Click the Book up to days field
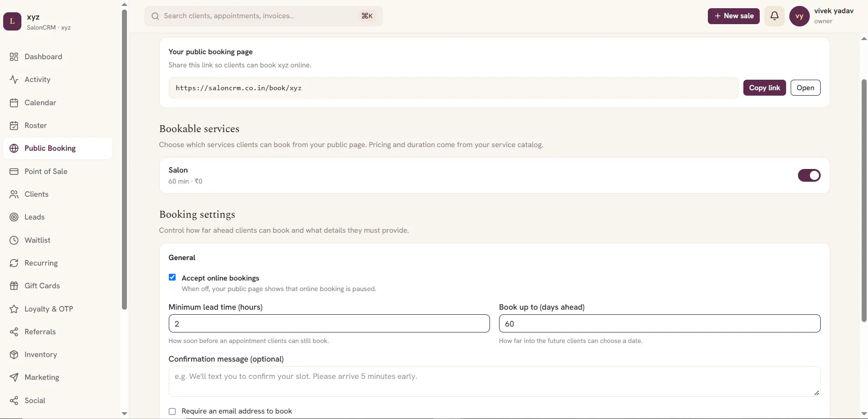Screen dimensions: 868x419 pos(660,323)
